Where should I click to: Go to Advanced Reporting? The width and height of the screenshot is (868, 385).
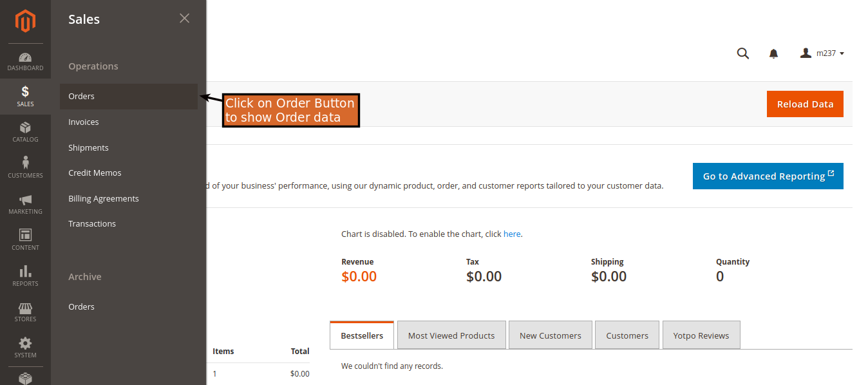(768, 176)
